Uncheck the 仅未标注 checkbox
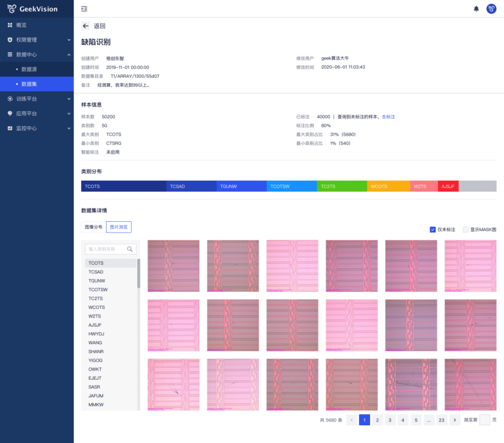 433,229
